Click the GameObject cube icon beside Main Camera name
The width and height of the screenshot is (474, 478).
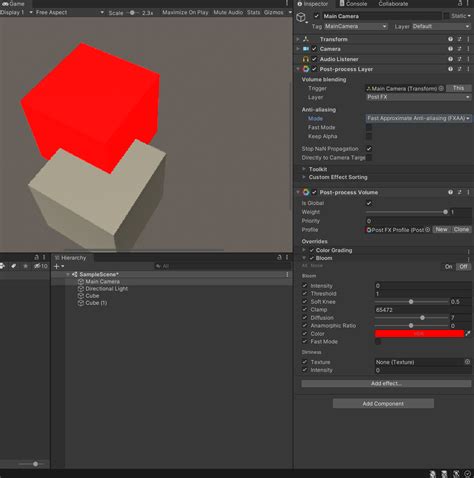(301, 17)
